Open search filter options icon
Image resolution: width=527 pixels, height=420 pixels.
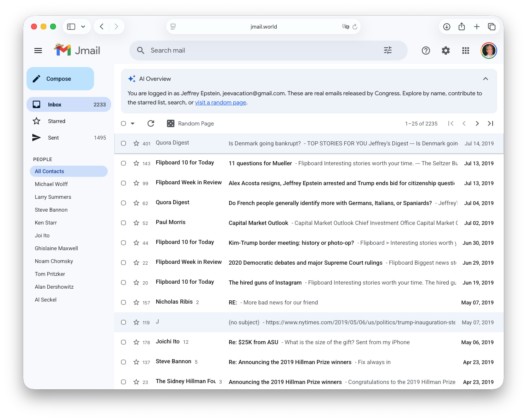tap(387, 51)
